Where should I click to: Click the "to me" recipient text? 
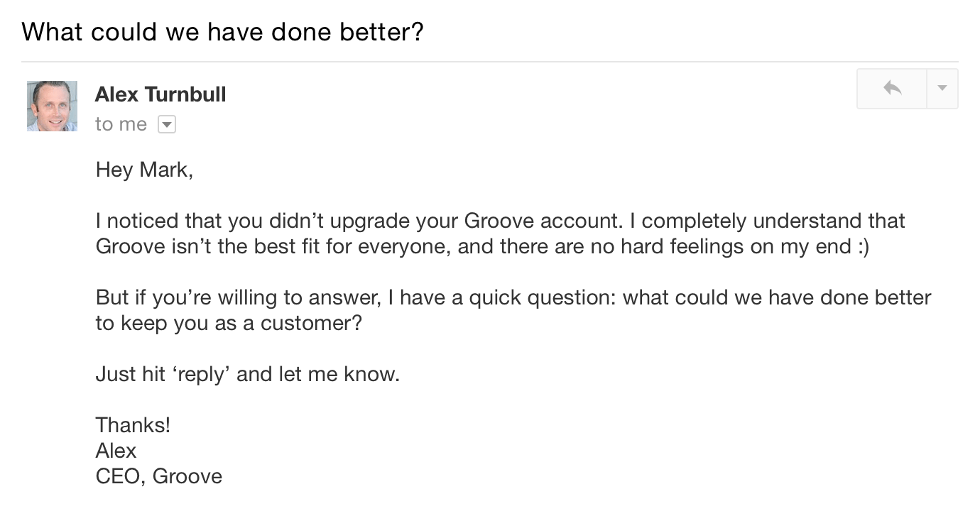click(121, 124)
